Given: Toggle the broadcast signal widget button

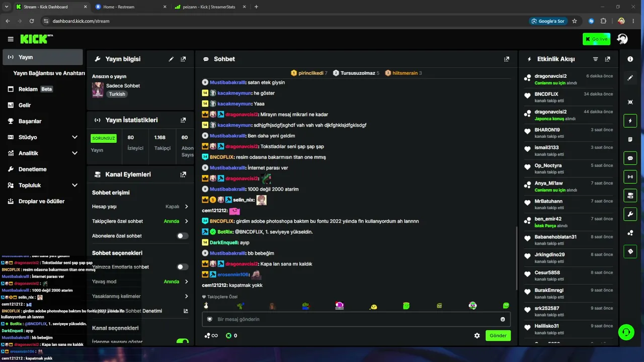Looking at the screenshot, I should tap(630, 177).
